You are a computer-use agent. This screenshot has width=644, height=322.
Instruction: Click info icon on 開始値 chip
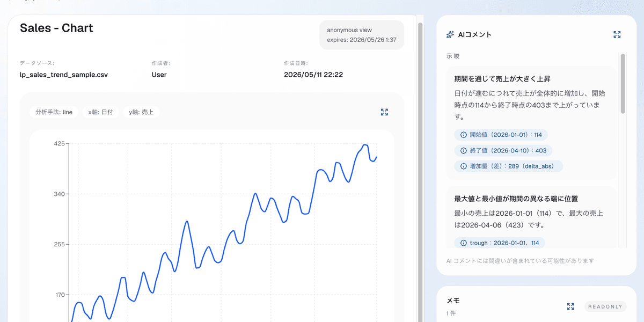(x=464, y=135)
